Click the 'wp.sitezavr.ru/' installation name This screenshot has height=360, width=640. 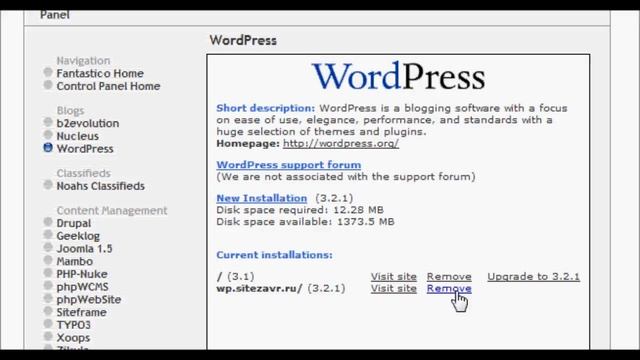(x=259, y=289)
